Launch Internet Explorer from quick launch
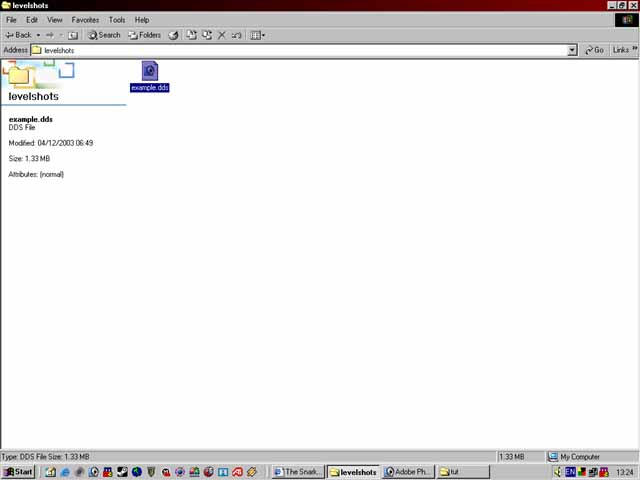This screenshot has width=640, height=480. tap(65, 472)
